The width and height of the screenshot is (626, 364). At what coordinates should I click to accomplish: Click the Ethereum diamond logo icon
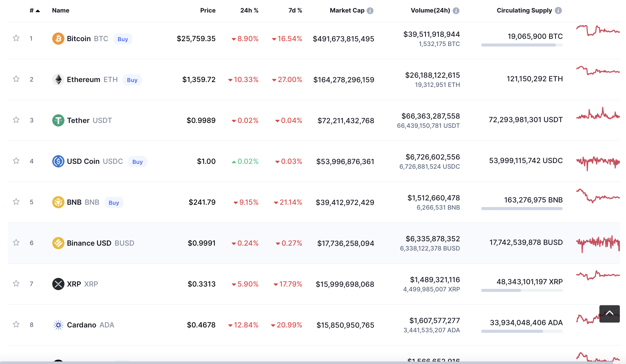58,79
